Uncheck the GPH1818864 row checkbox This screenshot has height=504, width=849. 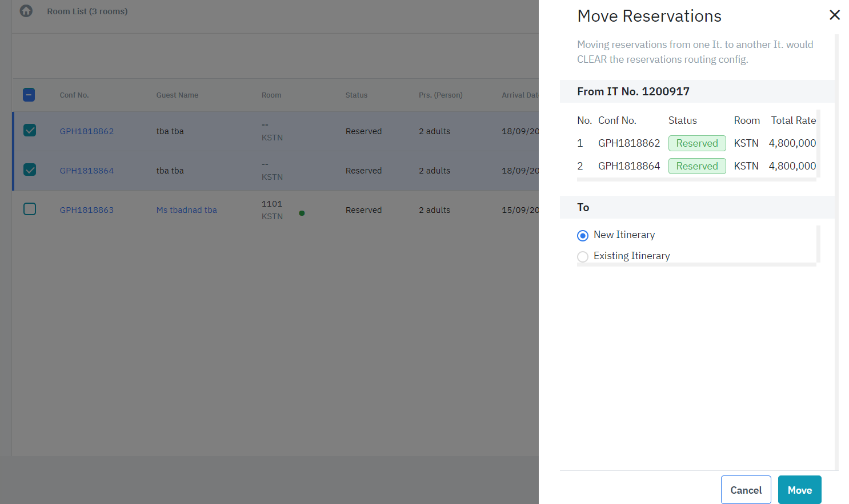pos(30,170)
